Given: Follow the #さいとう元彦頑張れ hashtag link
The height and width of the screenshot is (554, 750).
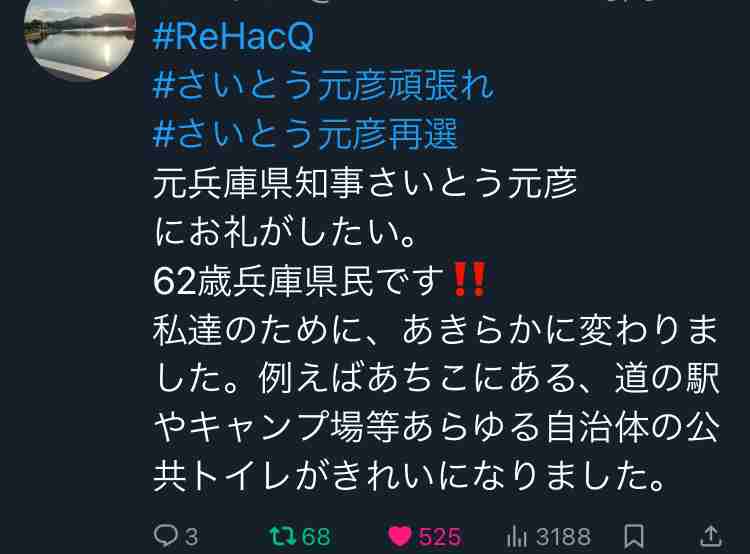Looking at the screenshot, I should [323, 86].
